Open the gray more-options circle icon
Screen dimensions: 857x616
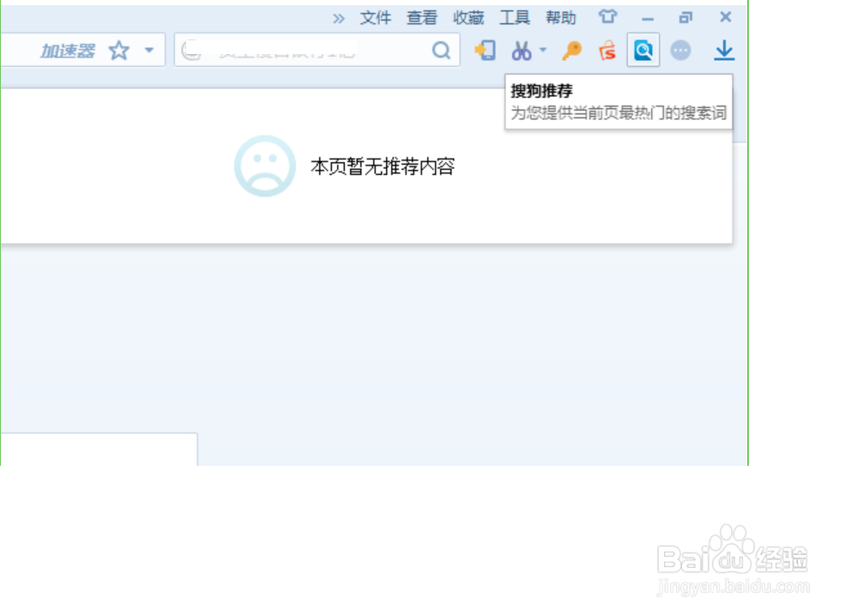[x=680, y=51]
